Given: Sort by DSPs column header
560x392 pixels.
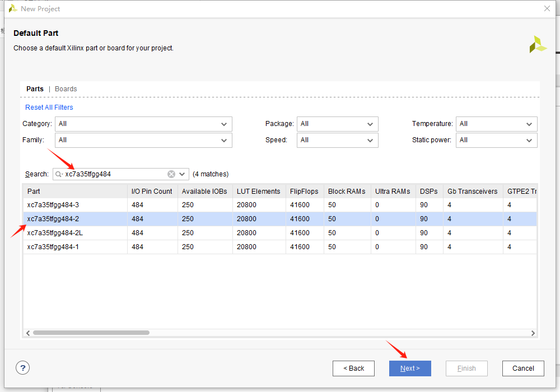Looking at the screenshot, I should click(x=430, y=192).
